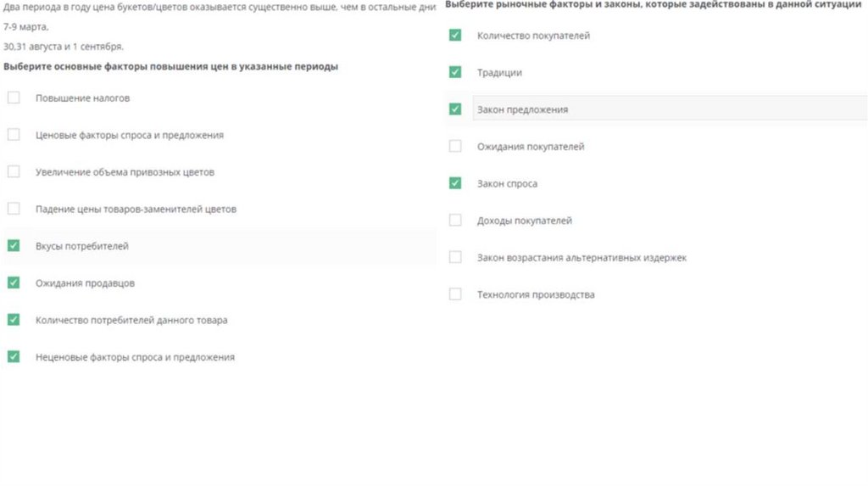Uncheck the 'Вкусы потребителей' checkbox
This screenshot has width=868, height=487.
(14, 246)
